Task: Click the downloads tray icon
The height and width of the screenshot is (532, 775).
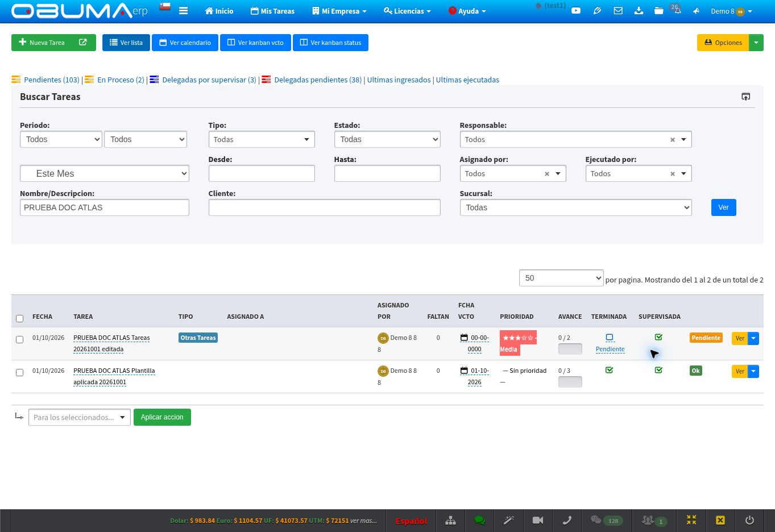Action: [x=639, y=11]
